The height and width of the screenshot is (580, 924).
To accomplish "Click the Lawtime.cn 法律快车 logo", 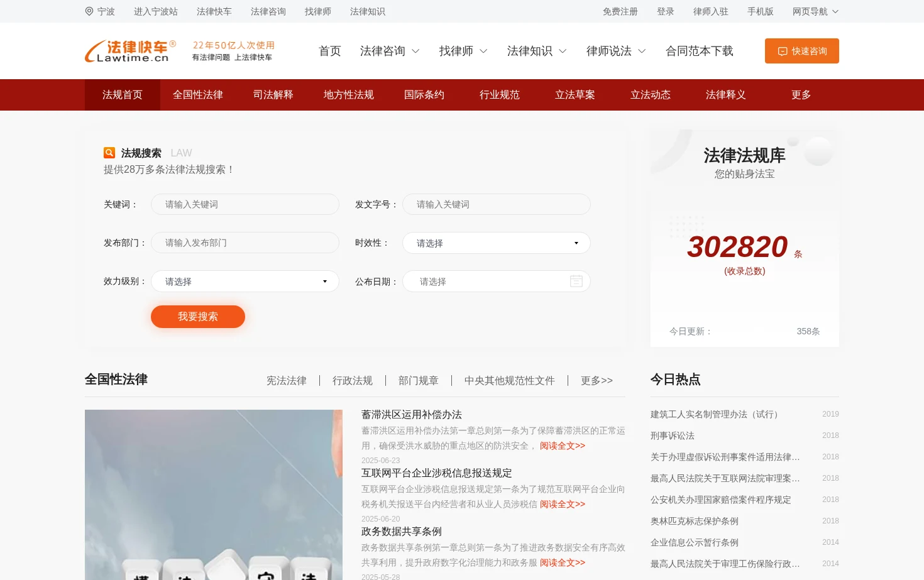I will [x=131, y=51].
